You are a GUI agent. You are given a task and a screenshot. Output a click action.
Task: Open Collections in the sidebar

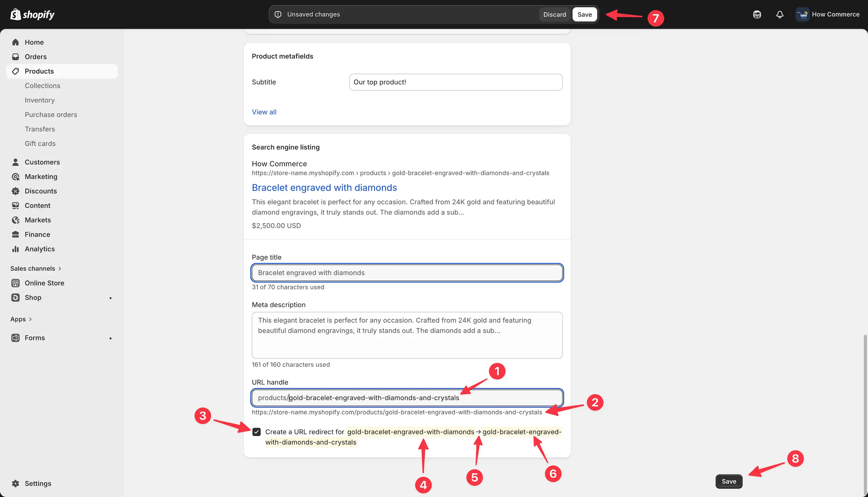42,86
